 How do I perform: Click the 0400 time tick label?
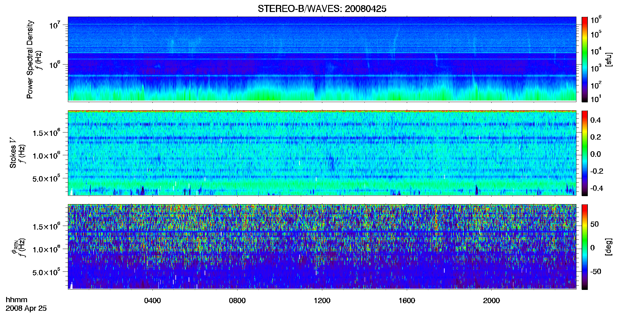[152, 301]
